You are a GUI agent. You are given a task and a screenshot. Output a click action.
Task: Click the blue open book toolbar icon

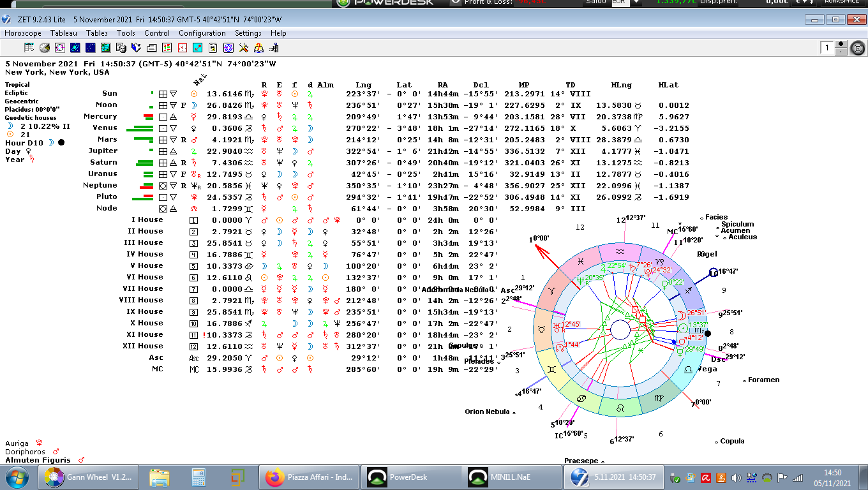pos(137,48)
